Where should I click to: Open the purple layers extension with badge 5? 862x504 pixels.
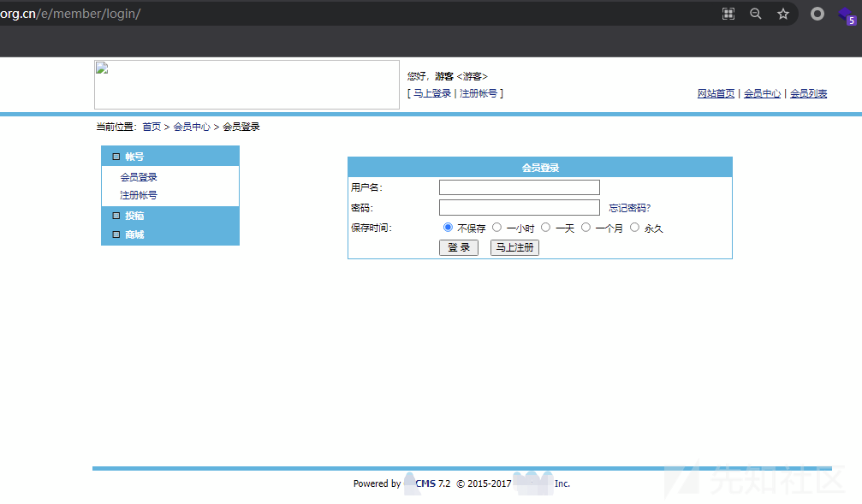[847, 15]
